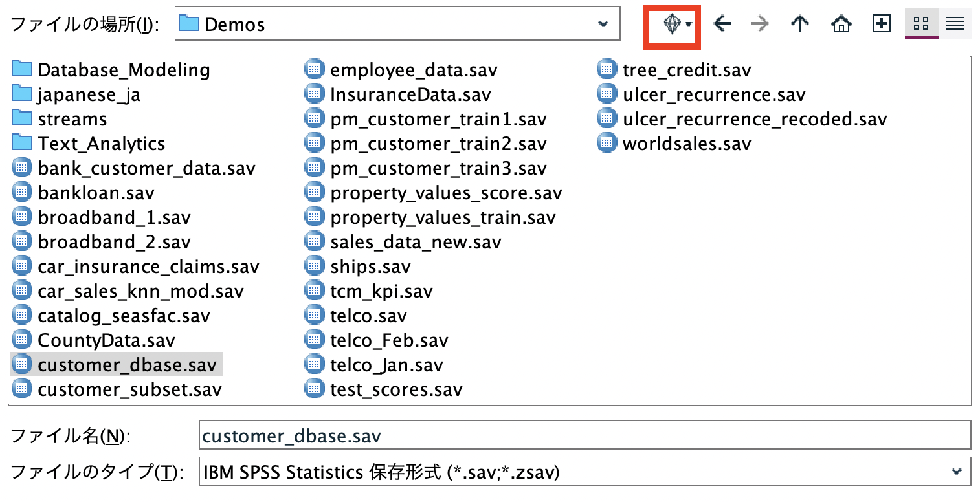Select property_values_train.sav file
The height and width of the screenshot is (502, 980).
pos(430,217)
